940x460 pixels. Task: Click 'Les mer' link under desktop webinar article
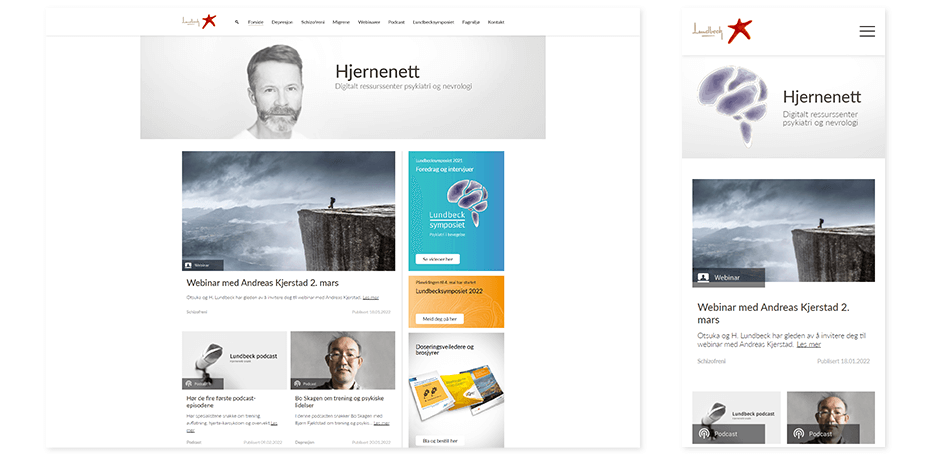[371, 297]
